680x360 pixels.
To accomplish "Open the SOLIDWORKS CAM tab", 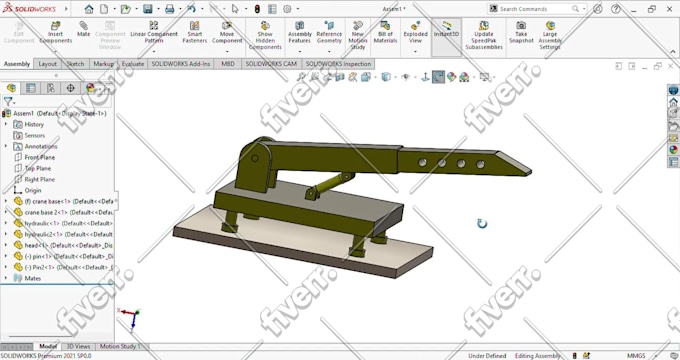I will [271, 64].
